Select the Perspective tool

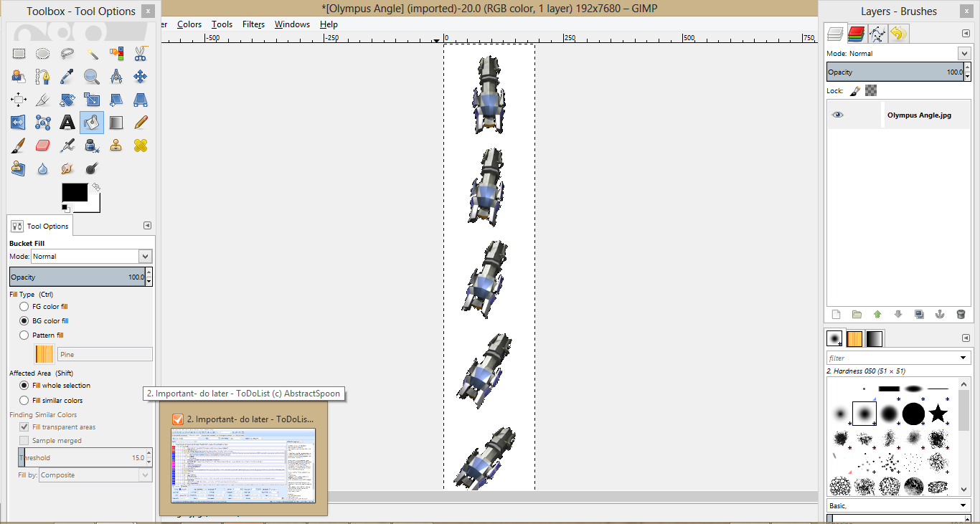click(x=141, y=100)
